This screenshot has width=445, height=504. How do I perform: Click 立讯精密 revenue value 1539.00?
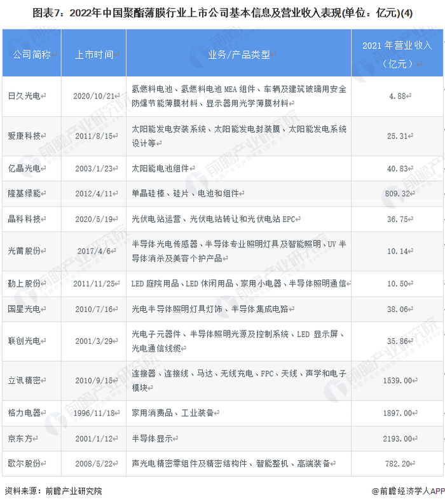pos(397,381)
